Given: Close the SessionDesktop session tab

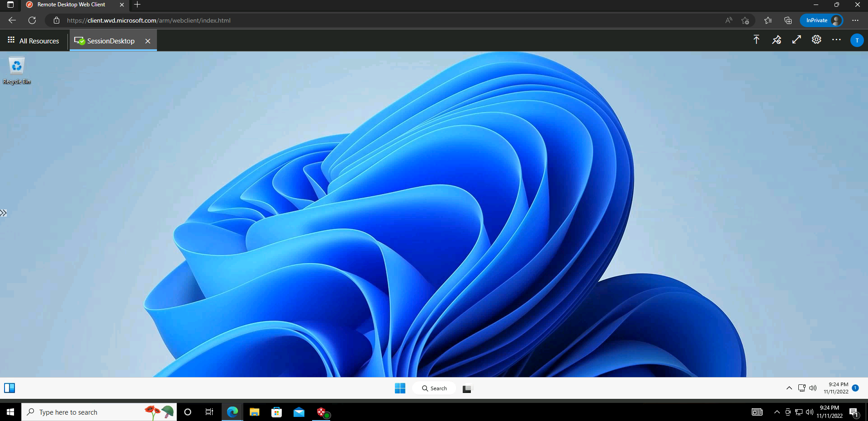Looking at the screenshot, I should [147, 41].
